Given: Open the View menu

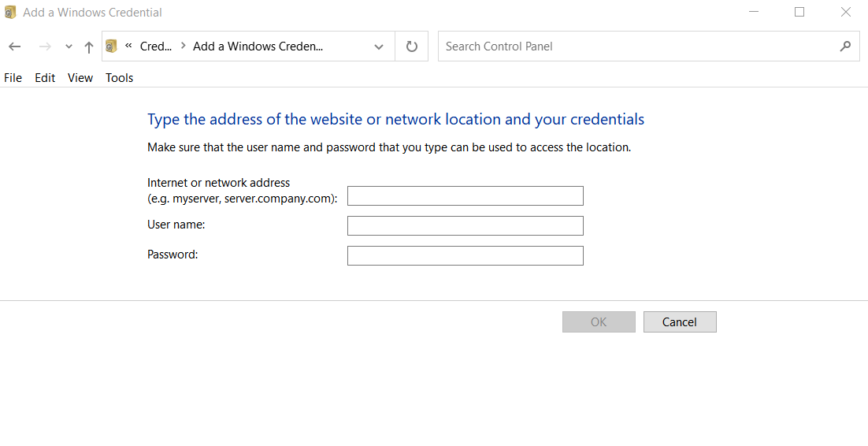Looking at the screenshot, I should (80, 77).
